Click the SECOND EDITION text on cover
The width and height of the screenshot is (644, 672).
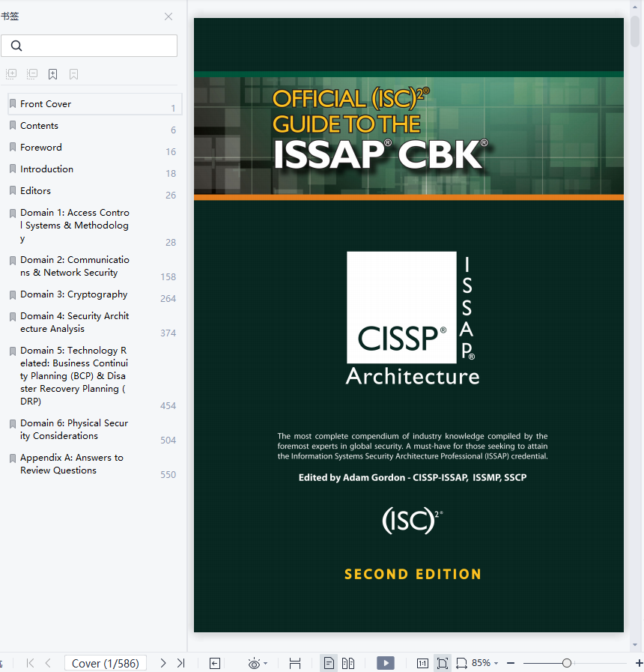(413, 575)
